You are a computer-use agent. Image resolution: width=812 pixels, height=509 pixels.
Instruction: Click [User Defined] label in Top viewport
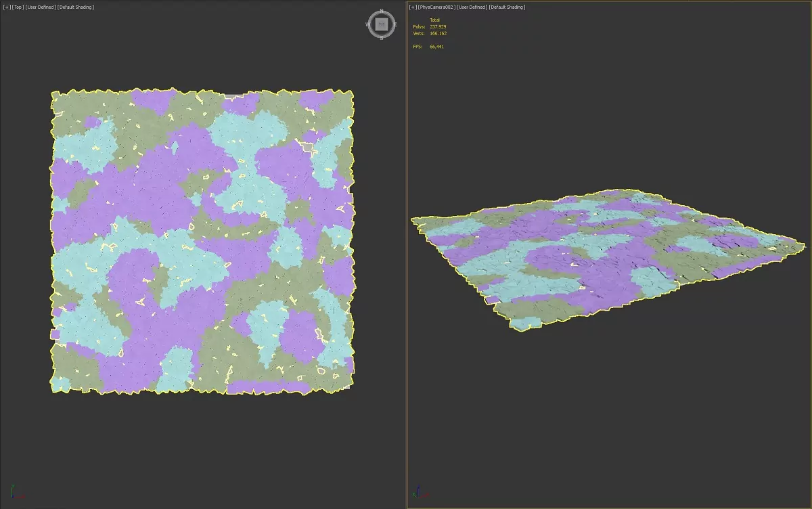click(41, 7)
